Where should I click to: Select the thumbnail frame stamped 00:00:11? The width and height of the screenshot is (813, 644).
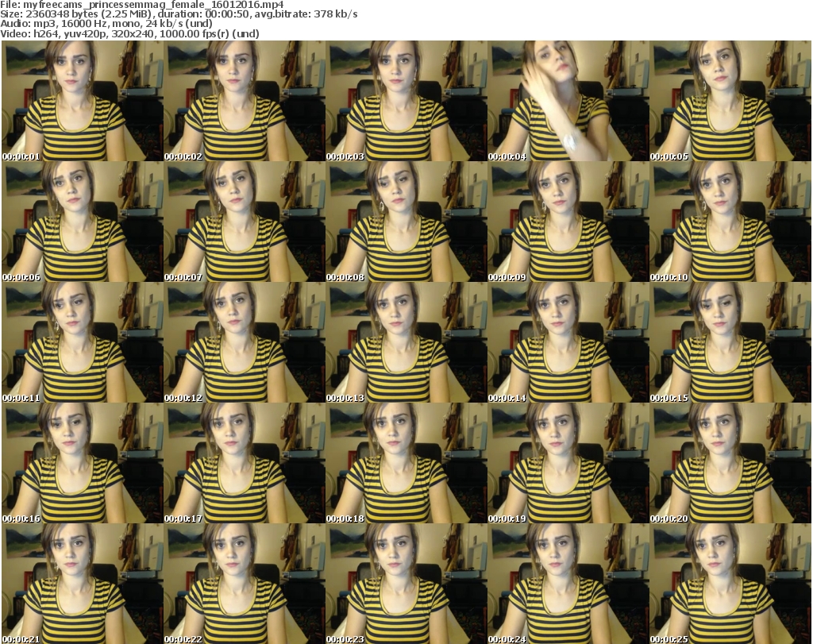[82, 343]
